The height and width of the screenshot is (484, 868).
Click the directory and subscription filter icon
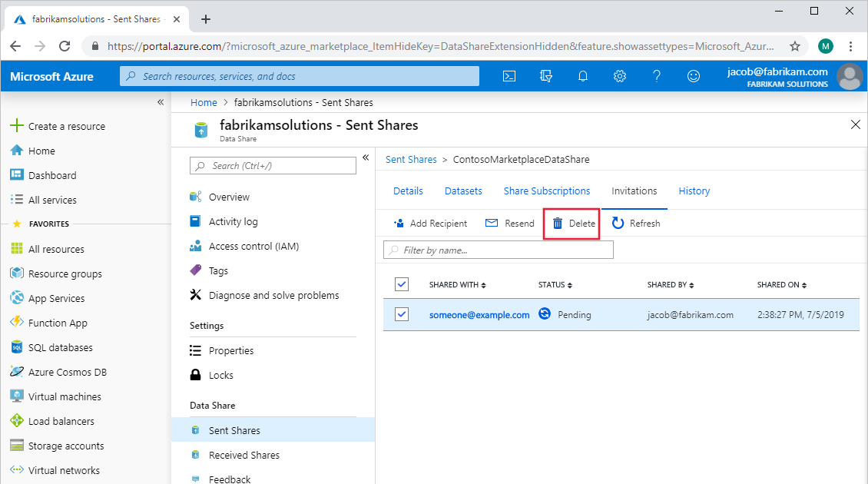pos(546,76)
